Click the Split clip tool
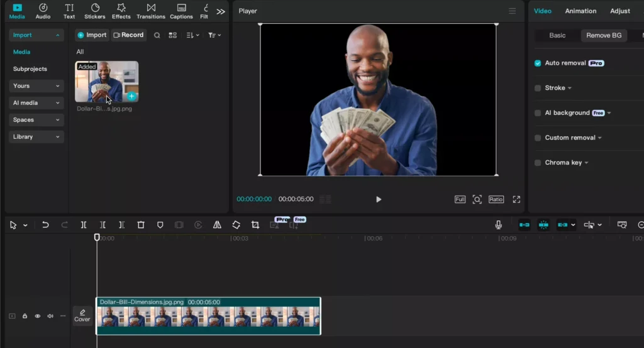 pos(84,225)
